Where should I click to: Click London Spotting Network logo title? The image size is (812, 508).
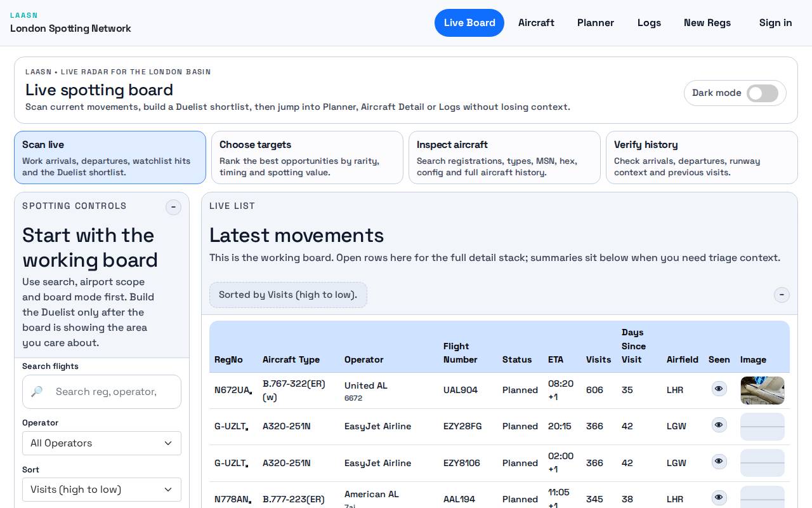[x=70, y=29]
